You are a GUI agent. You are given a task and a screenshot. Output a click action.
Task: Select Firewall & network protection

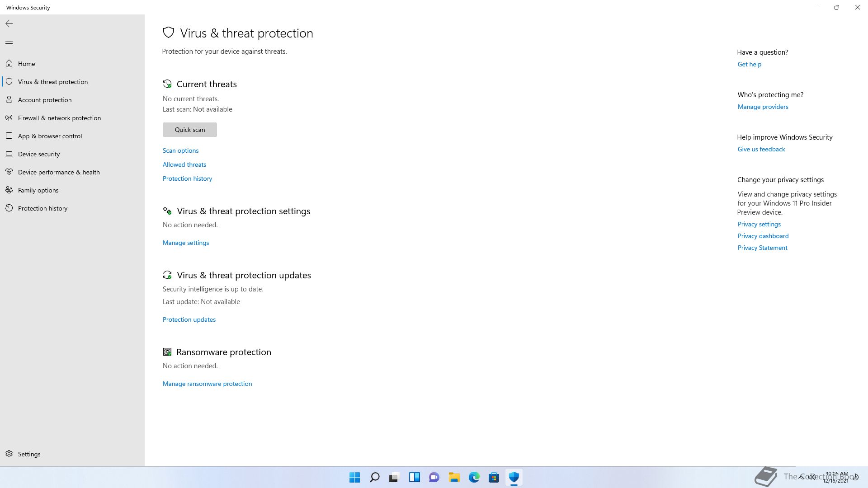coord(59,118)
